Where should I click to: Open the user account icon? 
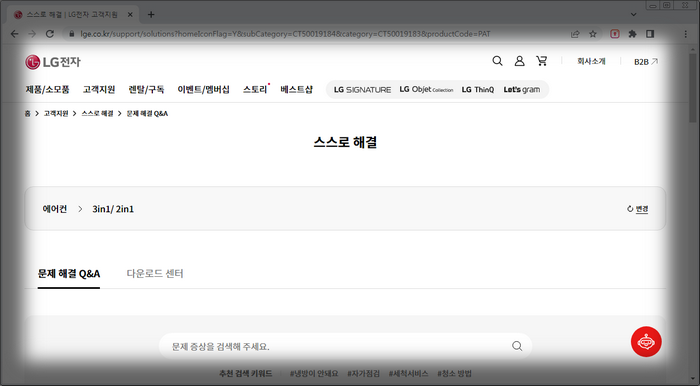pyautogui.click(x=519, y=61)
